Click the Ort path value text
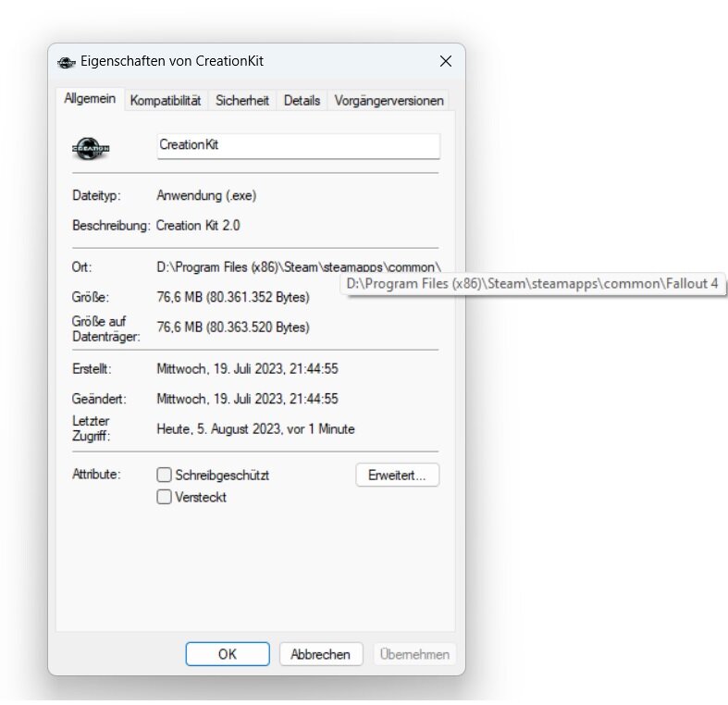Image resolution: width=728 pixels, height=705 pixels. [x=299, y=267]
